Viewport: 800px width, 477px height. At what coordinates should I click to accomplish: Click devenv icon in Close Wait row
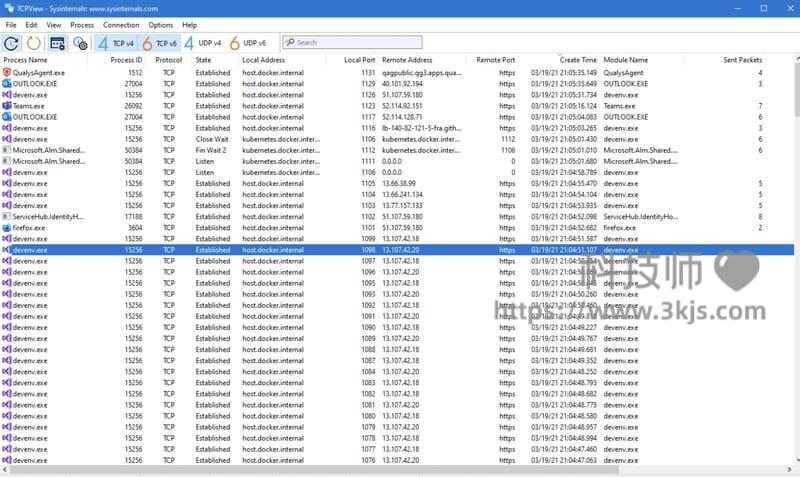pyautogui.click(x=7, y=139)
